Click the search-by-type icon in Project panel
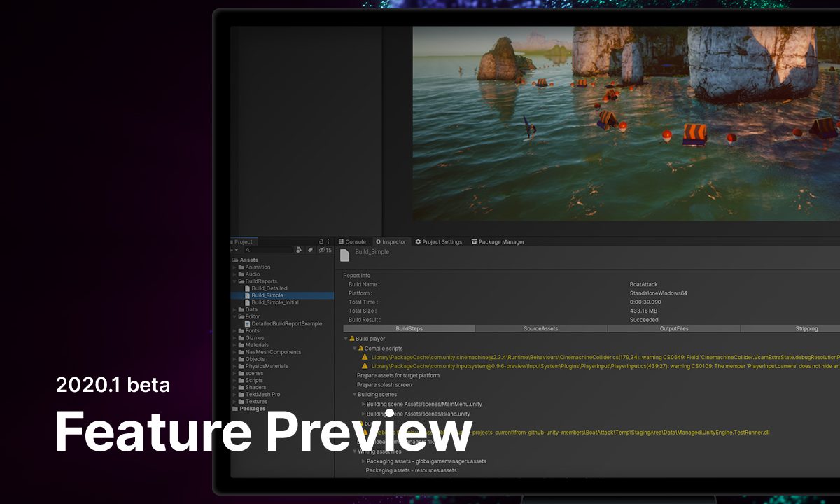This screenshot has height=504, width=840. point(299,250)
